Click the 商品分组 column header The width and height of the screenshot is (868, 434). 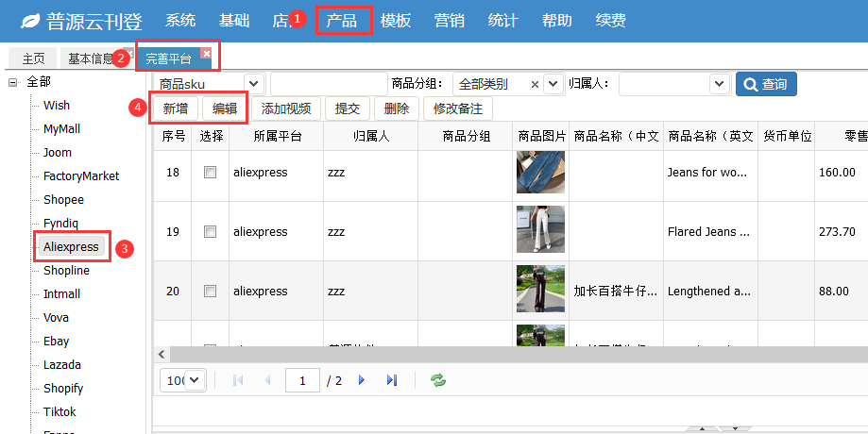coord(466,136)
